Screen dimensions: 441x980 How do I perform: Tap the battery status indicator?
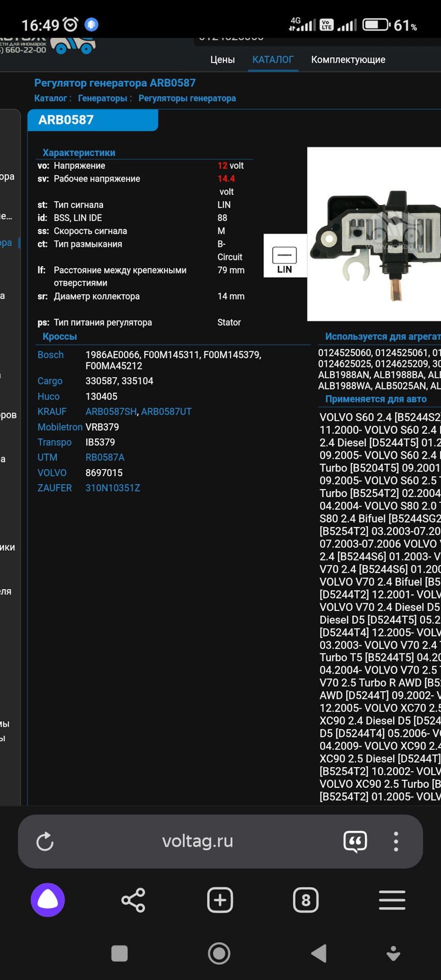pos(377,24)
